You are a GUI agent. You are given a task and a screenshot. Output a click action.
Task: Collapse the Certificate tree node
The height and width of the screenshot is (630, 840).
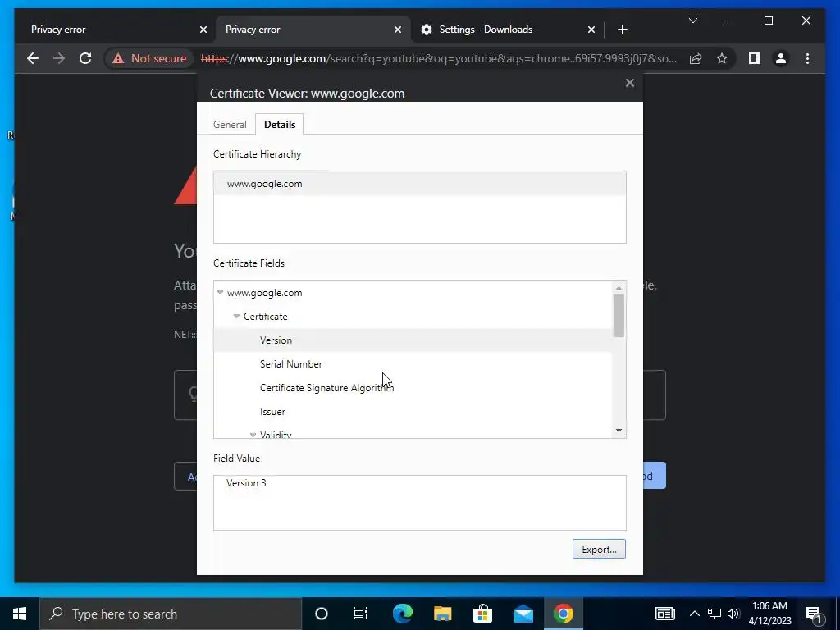(236, 316)
